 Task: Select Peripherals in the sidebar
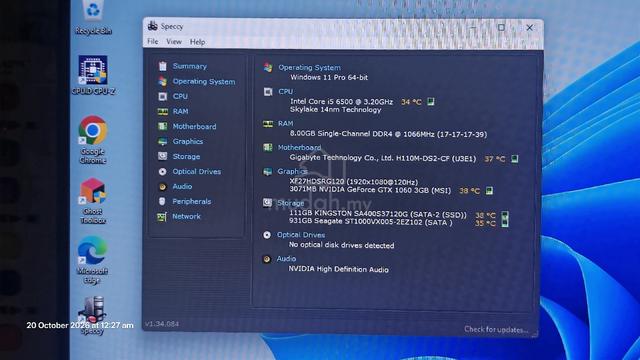coord(191,201)
